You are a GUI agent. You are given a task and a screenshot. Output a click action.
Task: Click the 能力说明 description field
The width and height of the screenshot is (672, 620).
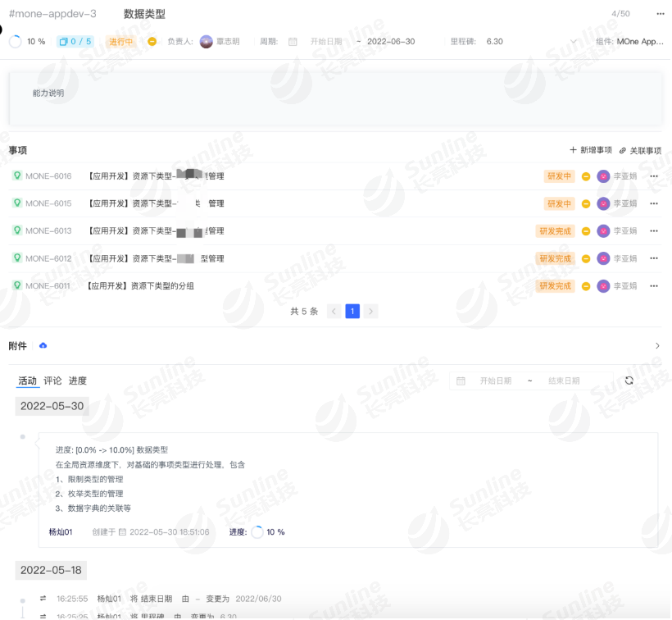click(335, 98)
